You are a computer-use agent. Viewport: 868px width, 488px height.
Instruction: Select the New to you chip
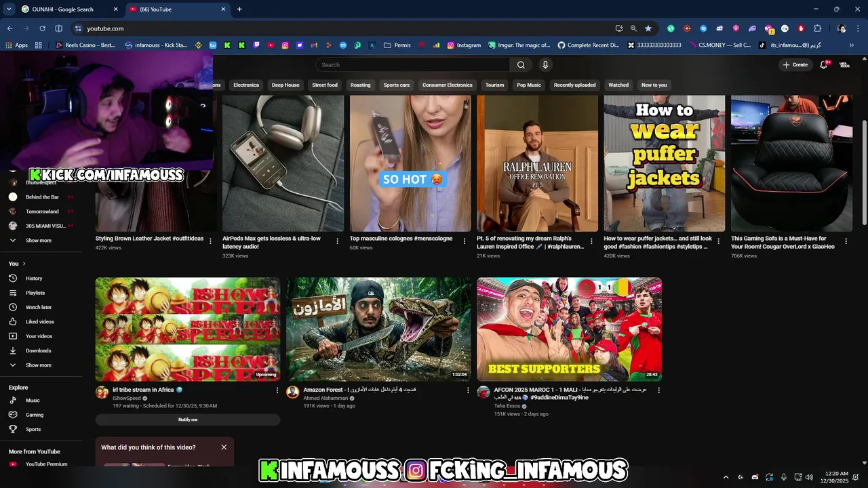tap(654, 85)
